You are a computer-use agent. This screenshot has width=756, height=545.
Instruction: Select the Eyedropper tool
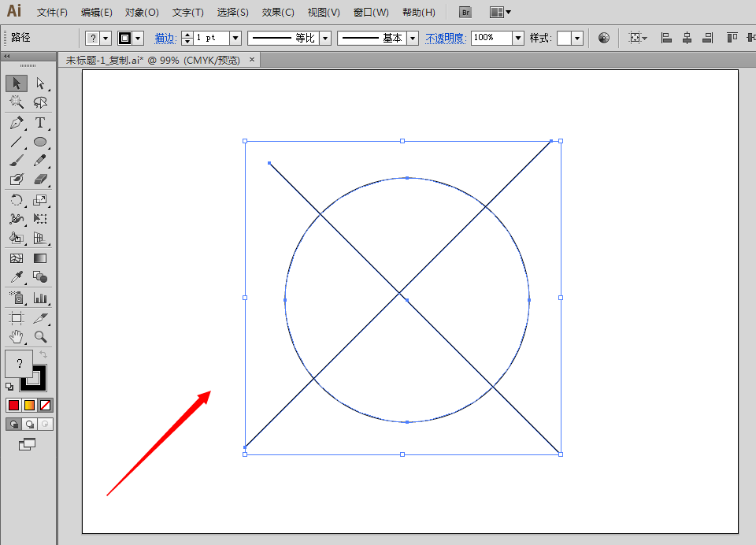point(17,277)
